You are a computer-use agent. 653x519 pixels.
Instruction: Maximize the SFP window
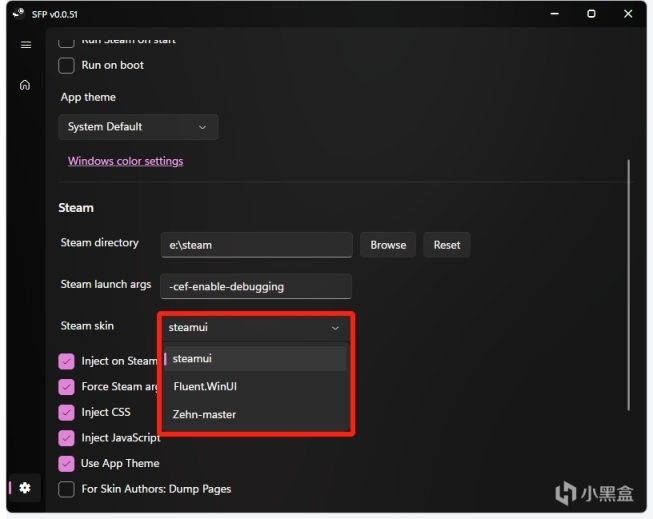coord(591,14)
